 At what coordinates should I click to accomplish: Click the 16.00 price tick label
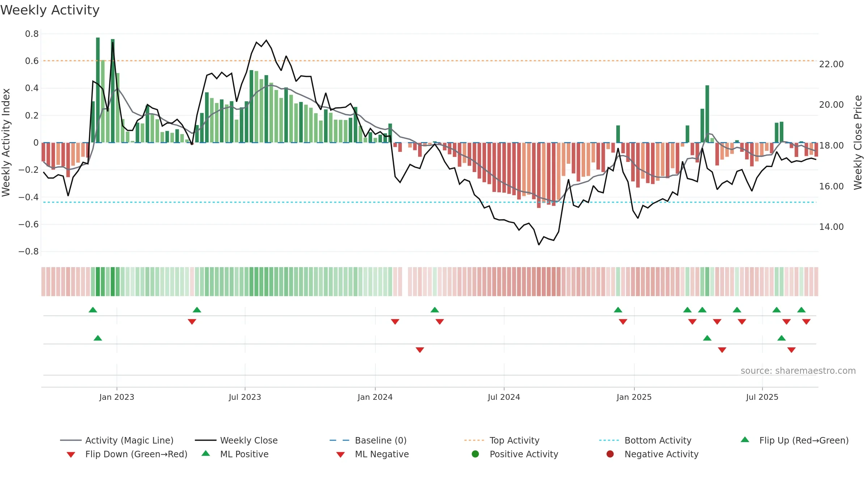tap(831, 187)
